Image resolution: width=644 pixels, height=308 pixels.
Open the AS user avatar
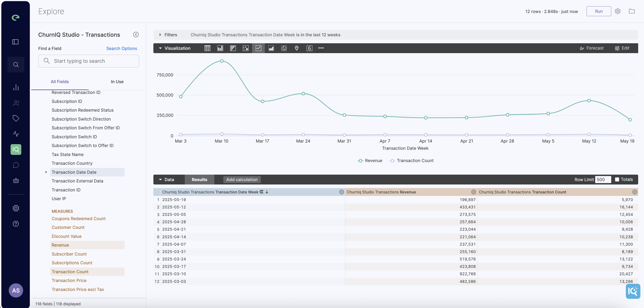click(x=16, y=290)
